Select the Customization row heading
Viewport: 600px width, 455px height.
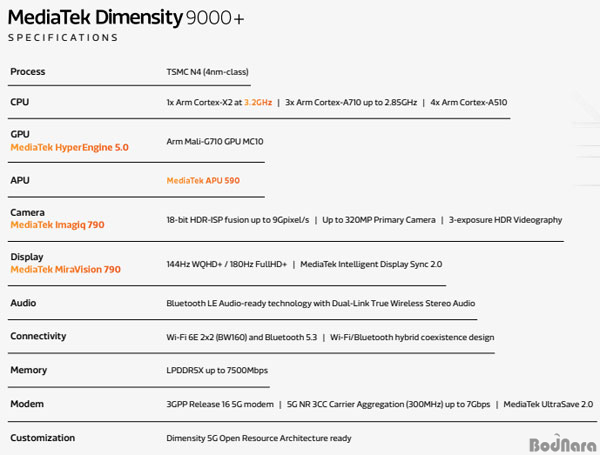coord(42,438)
